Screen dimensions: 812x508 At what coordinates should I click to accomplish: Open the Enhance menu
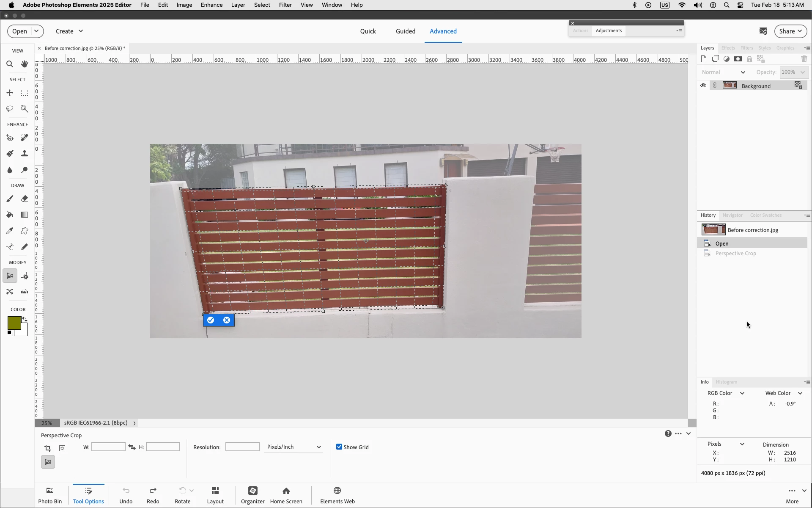tap(211, 5)
